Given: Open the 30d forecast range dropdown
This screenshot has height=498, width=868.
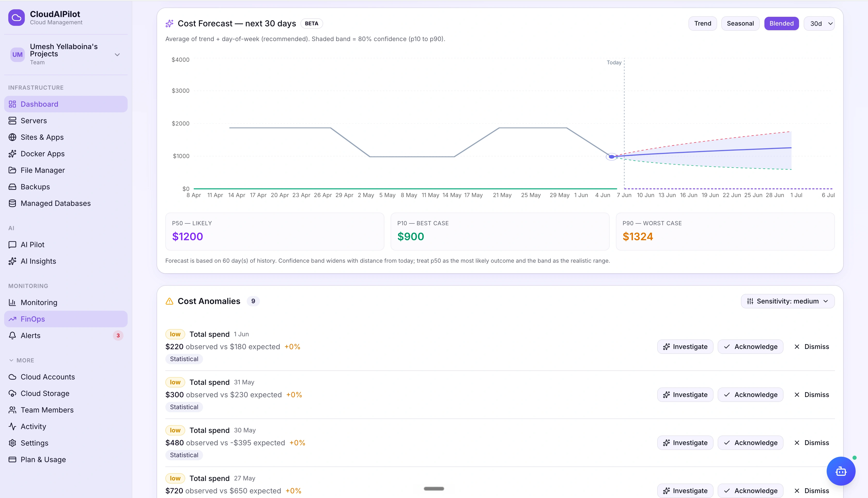Looking at the screenshot, I should coord(819,24).
